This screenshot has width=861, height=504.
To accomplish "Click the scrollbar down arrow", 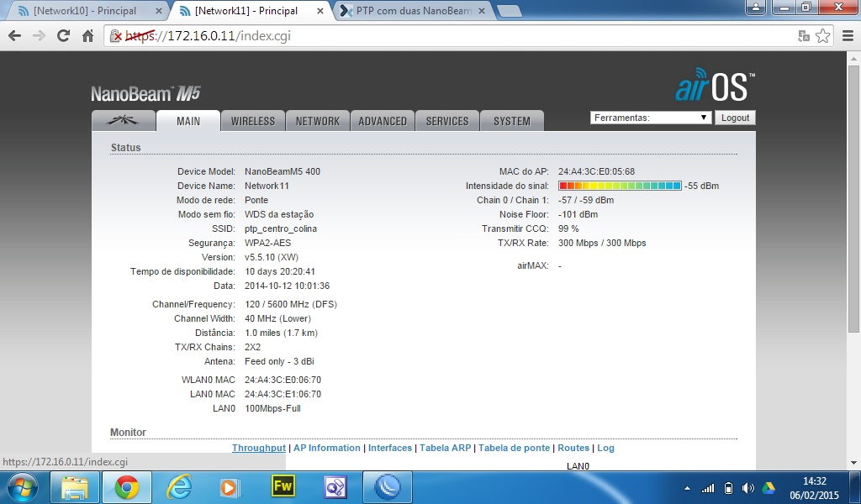I will click(x=853, y=464).
